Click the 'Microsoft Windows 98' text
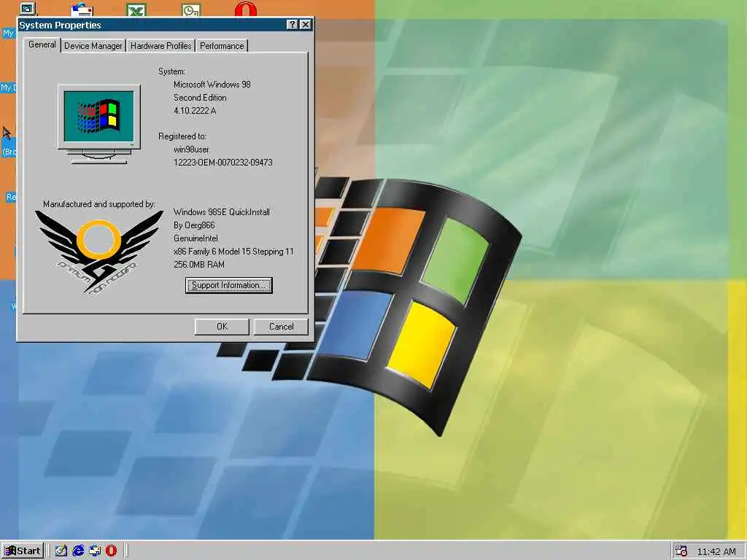 tap(212, 85)
